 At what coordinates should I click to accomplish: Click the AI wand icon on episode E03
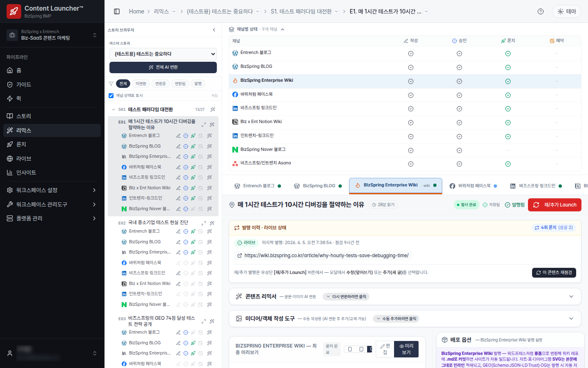click(212, 321)
